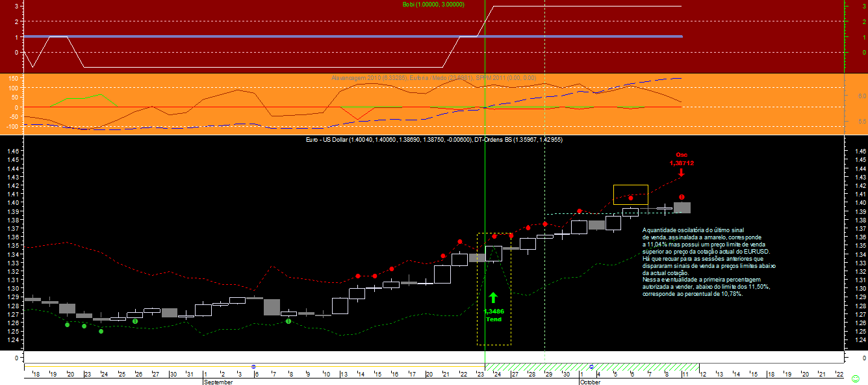Select the white Portuguese commentary text block
Image resolution: width=868 pixels, height=385 pixels.
click(709, 262)
